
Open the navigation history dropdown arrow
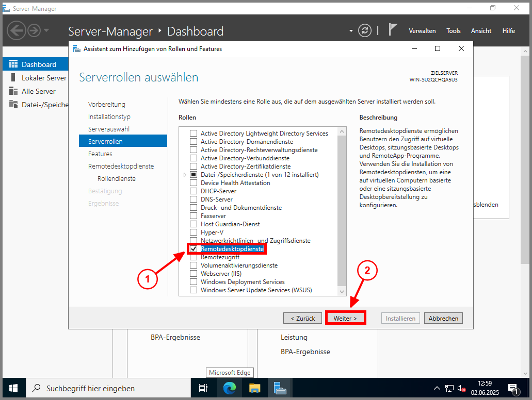(46, 30)
